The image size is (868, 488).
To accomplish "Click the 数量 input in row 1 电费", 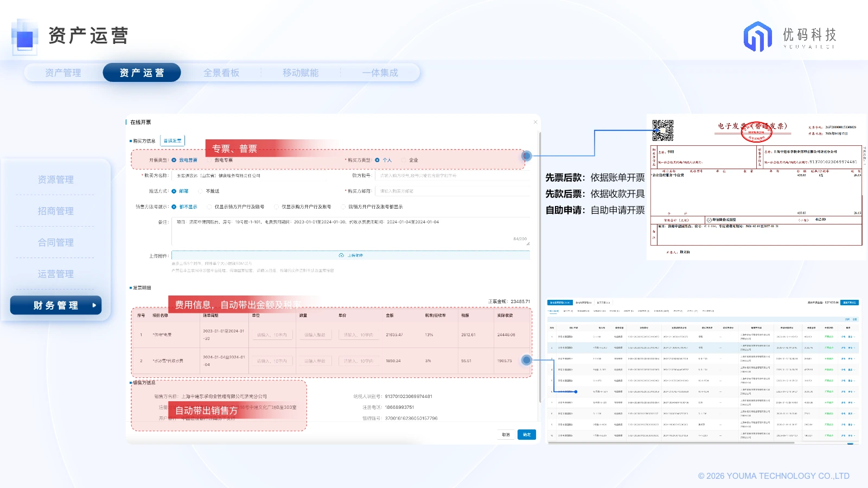I will pos(315,335).
